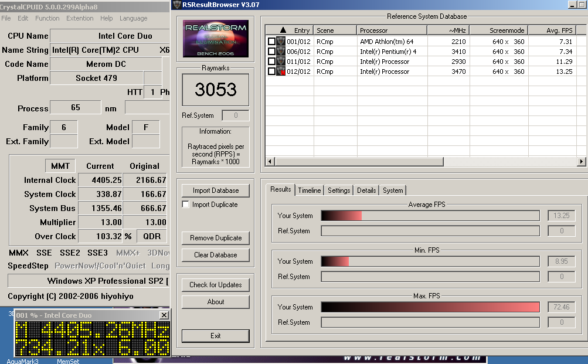The height and width of the screenshot is (364, 588).
Task: Click the AMD Athlon 64 entry icon
Action: click(x=281, y=42)
